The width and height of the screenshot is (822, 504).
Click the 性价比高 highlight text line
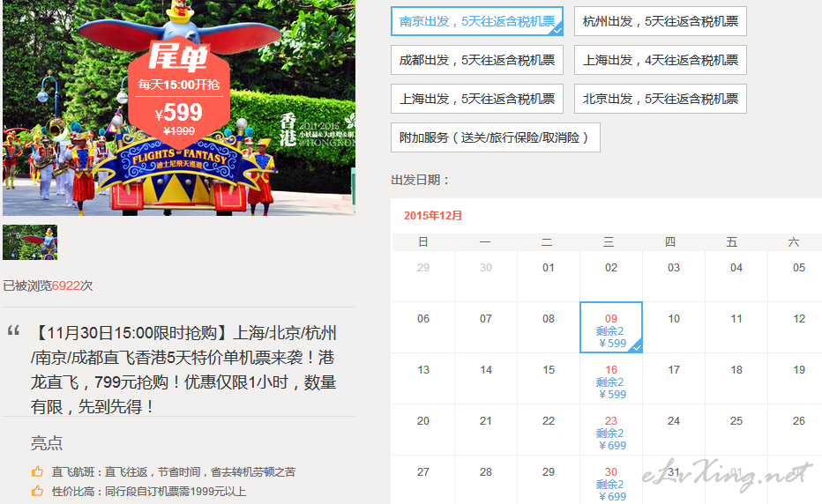point(149,492)
